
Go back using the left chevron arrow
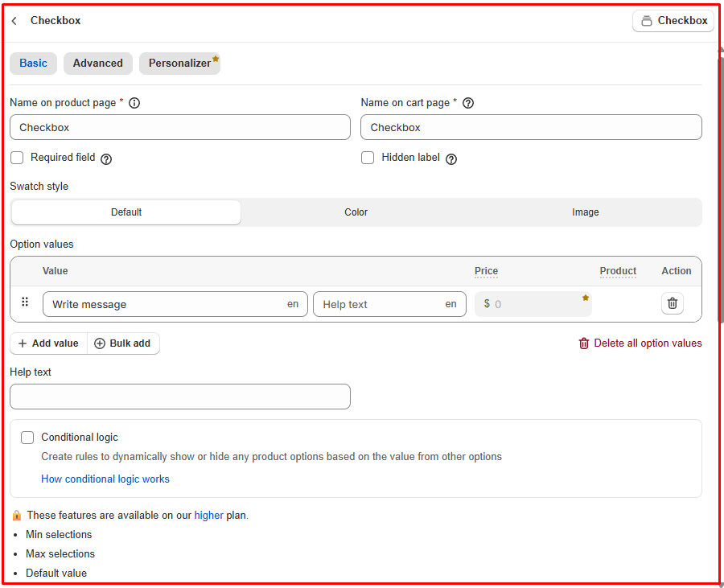coord(14,21)
